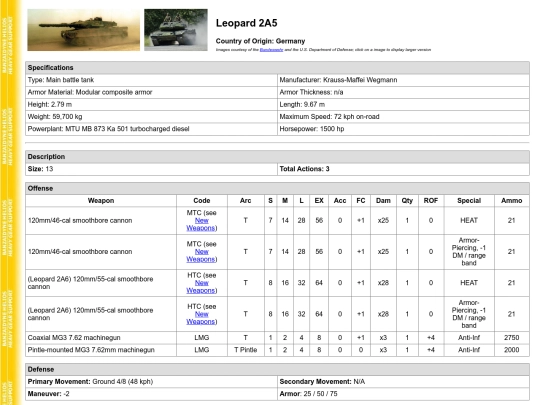
Task: Select Primary Movement: Ground 4/8 cell
Action: [x=151, y=382]
